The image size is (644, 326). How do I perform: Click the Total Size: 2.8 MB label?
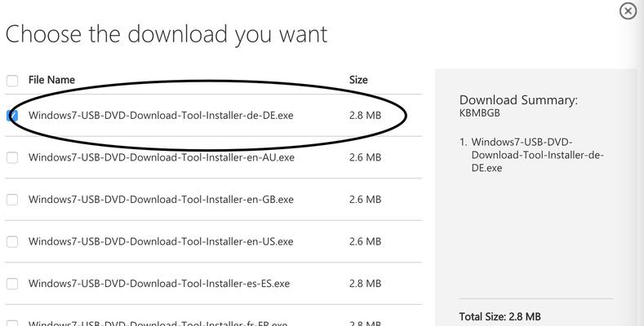point(500,316)
